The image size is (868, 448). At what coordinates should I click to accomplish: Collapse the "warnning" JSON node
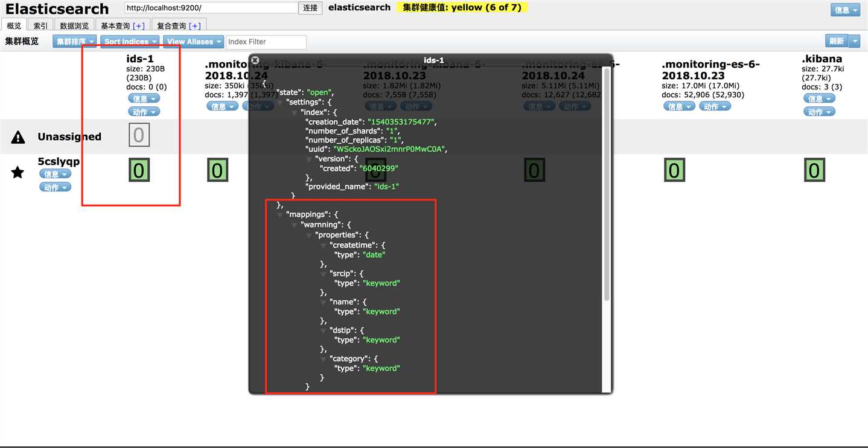point(295,225)
